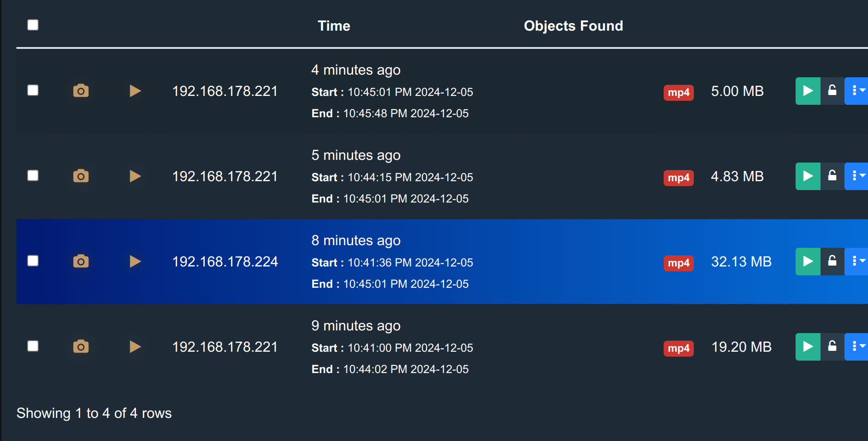Sort by the Time column header
The height and width of the screenshot is (441, 868).
(334, 26)
